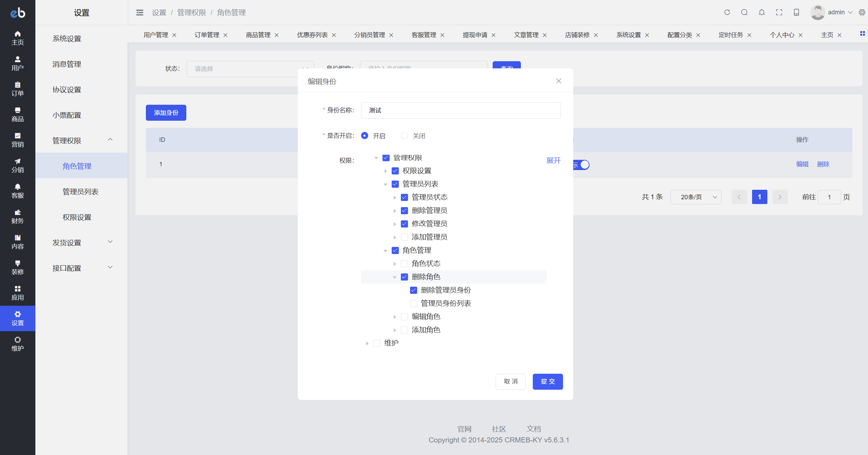
Task: Enable the 管理员身份列表 checkbox
Action: click(x=413, y=303)
